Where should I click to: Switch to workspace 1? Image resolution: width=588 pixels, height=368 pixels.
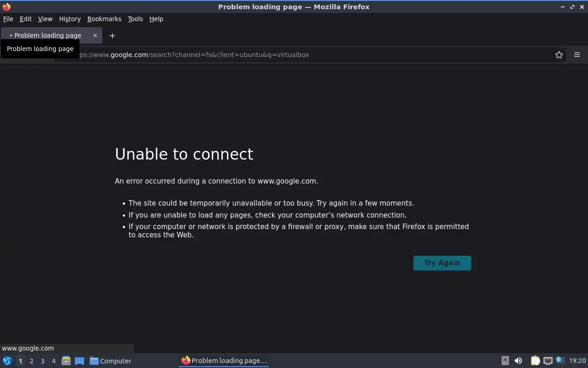(x=20, y=361)
